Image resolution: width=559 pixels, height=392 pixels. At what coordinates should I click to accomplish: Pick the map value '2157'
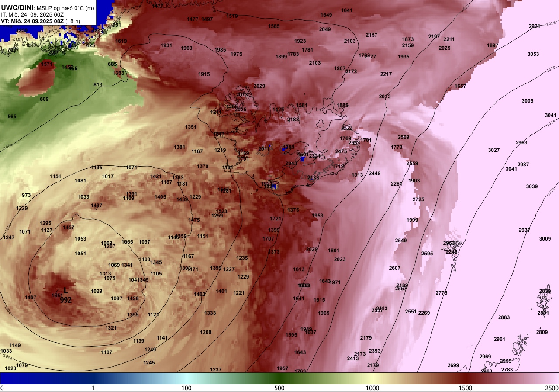coord(371,35)
